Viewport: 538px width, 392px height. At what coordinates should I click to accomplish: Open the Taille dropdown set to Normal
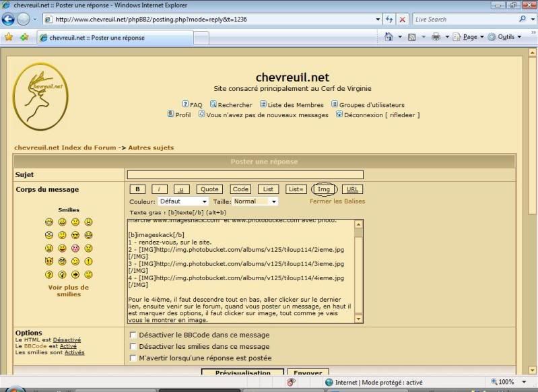(x=255, y=201)
